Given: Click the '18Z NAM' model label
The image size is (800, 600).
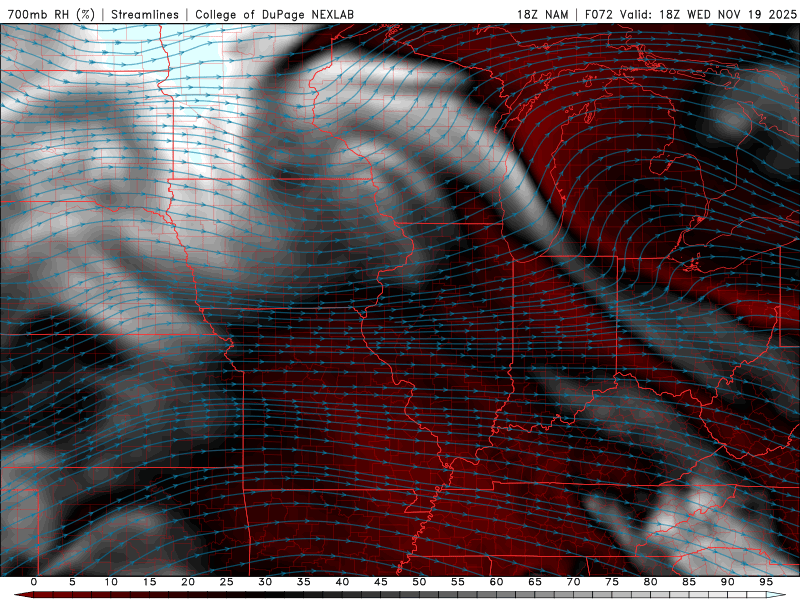Looking at the screenshot, I should (x=542, y=14).
